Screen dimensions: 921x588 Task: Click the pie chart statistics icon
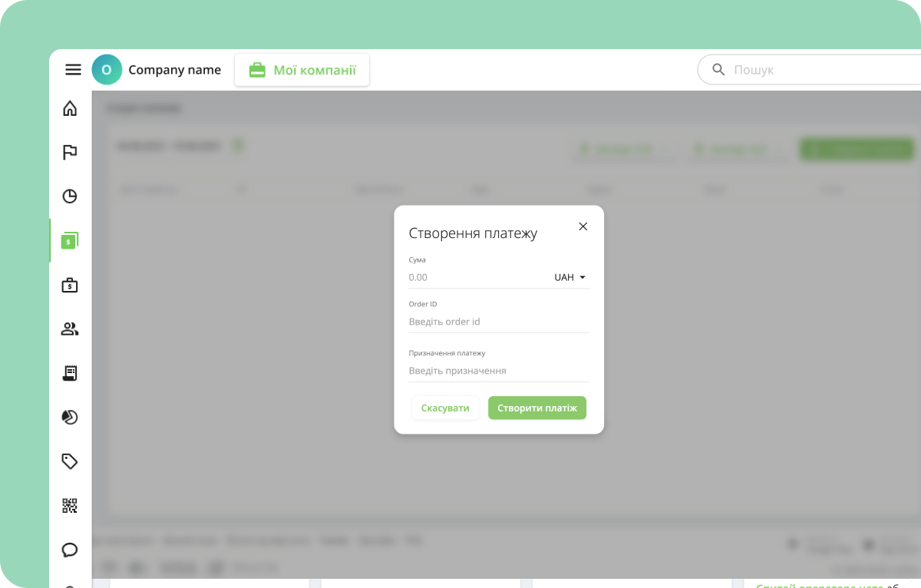(70, 417)
